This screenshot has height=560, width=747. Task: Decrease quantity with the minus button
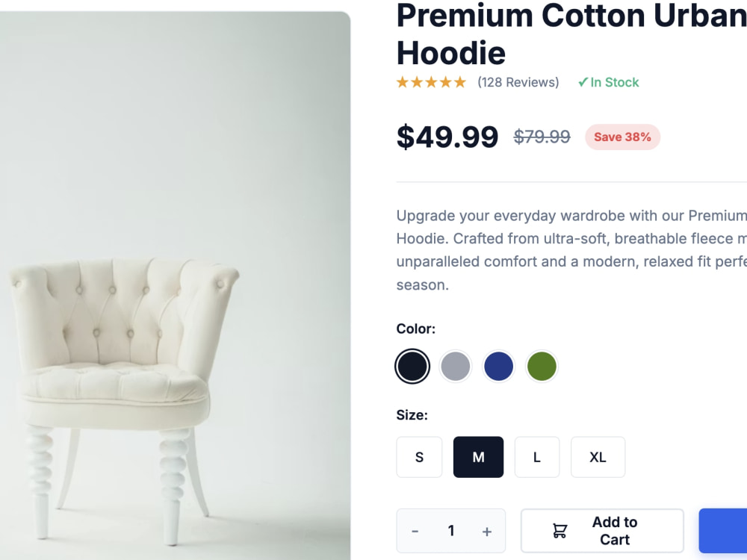point(415,531)
